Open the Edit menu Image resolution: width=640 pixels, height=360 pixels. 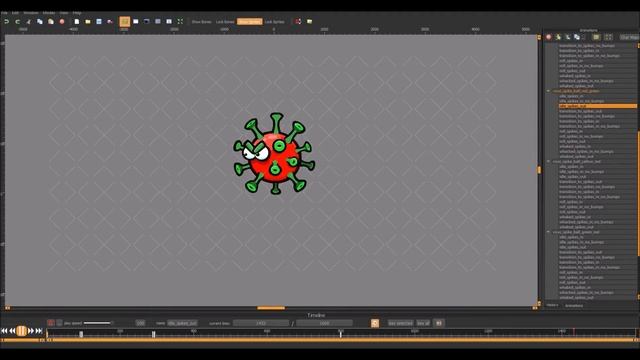pyautogui.click(x=16, y=13)
